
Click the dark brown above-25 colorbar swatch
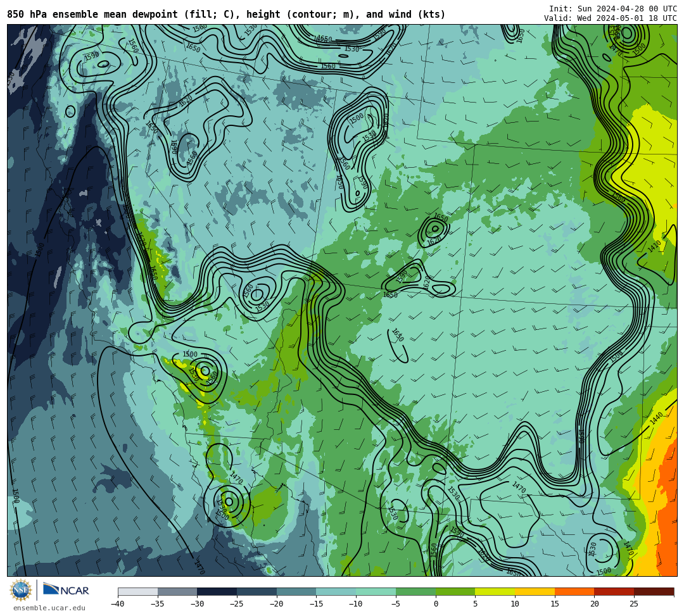654,591
